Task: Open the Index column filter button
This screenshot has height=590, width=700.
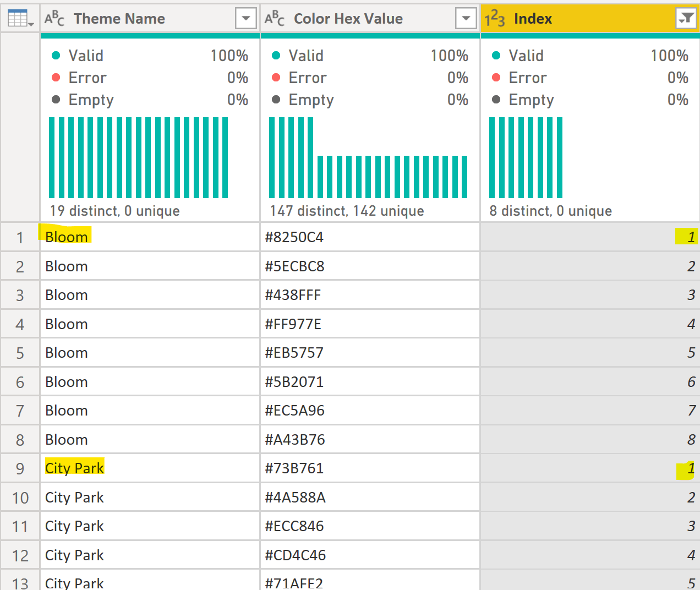Action: point(686,19)
